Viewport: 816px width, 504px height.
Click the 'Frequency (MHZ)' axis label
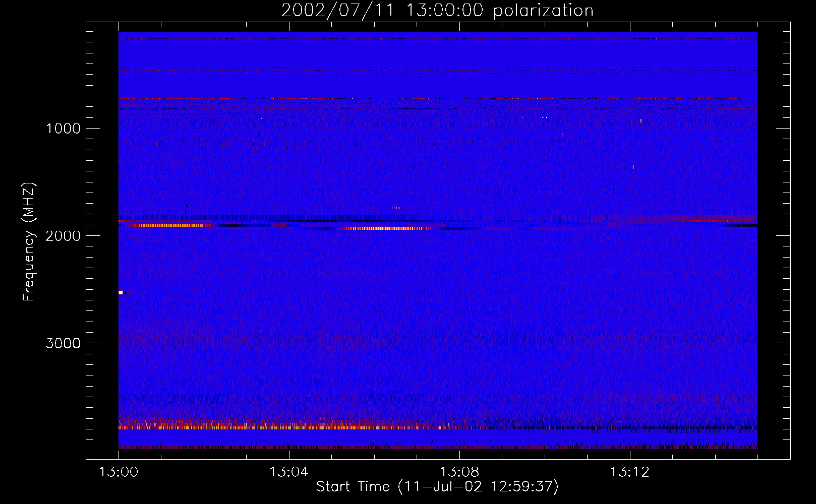point(29,241)
